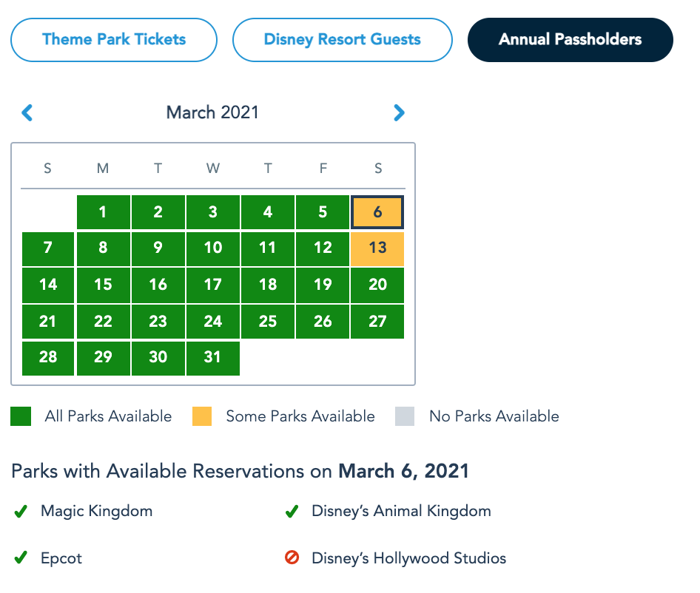This screenshot has height=593, width=700.
Task: Advance to next month with right arrow
Action: (399, 112)
